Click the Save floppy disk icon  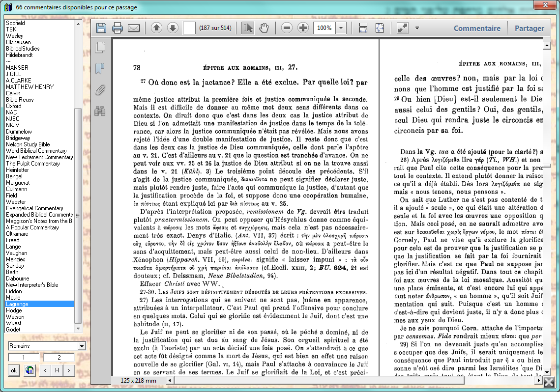[101, 28]
